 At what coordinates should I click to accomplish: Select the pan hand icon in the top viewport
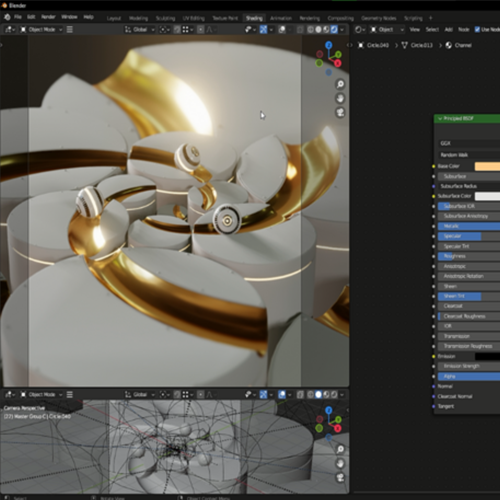coord(340,98)
